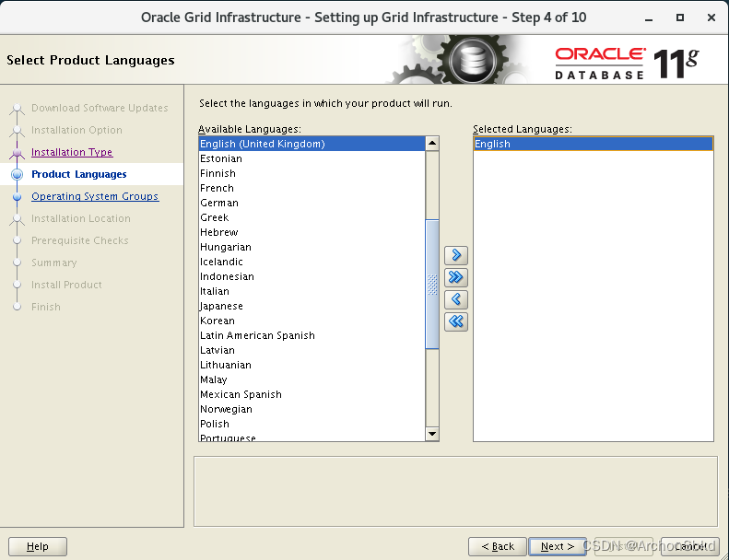
Task: Click the Help button
Action: (x=37, y=546)
